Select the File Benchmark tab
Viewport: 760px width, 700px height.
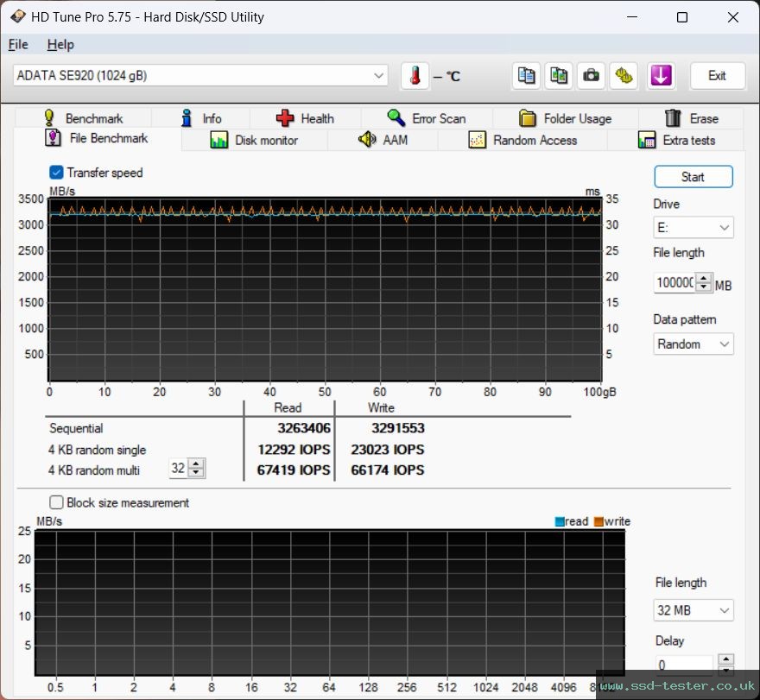click(x=97, y=139)
